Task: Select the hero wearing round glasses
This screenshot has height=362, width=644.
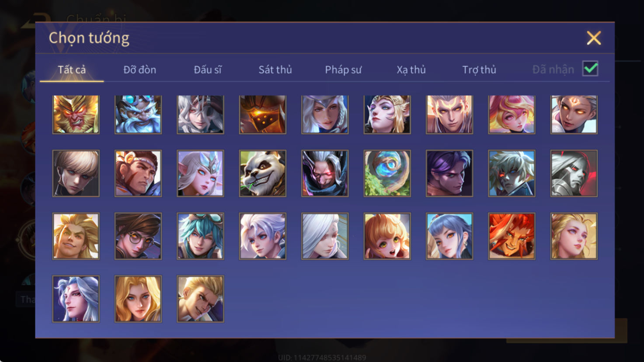Action: (x=138, y=236)
